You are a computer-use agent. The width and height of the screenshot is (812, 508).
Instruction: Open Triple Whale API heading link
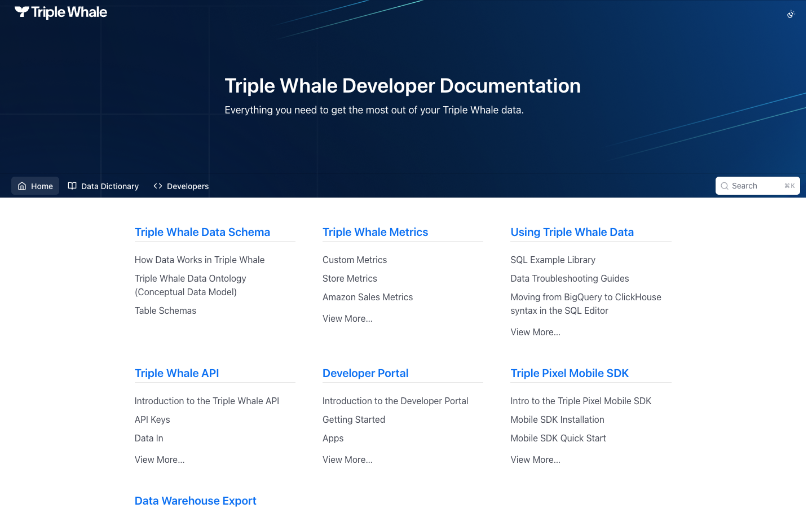pos(176,373)
